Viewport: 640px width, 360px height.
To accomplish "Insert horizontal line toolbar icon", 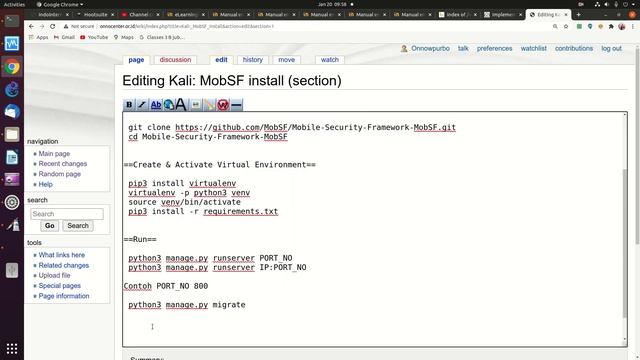I will click(x=236, y=105).
